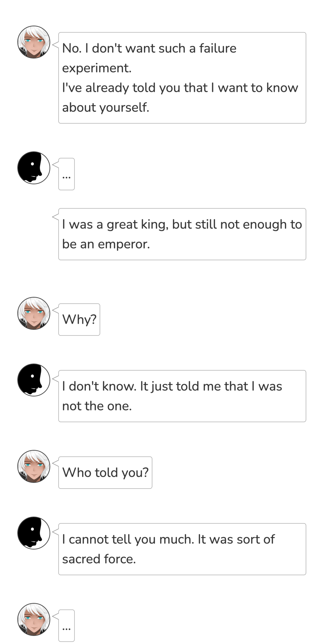
Task: Click the text "about yourself." in the first bubble
Action: [x=106, y=107]
